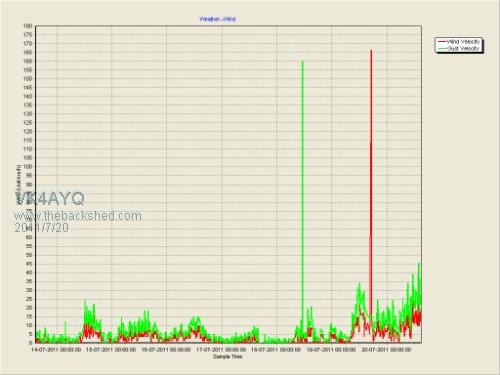Click the Wind Velocity legend entry

[459, 42]
